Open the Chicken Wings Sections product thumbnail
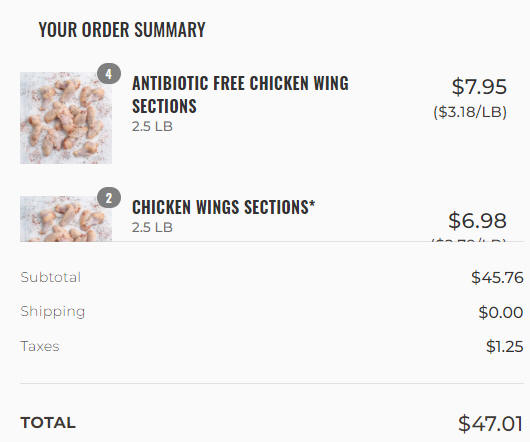The image size is (530, 442). [x=66, y=219]
